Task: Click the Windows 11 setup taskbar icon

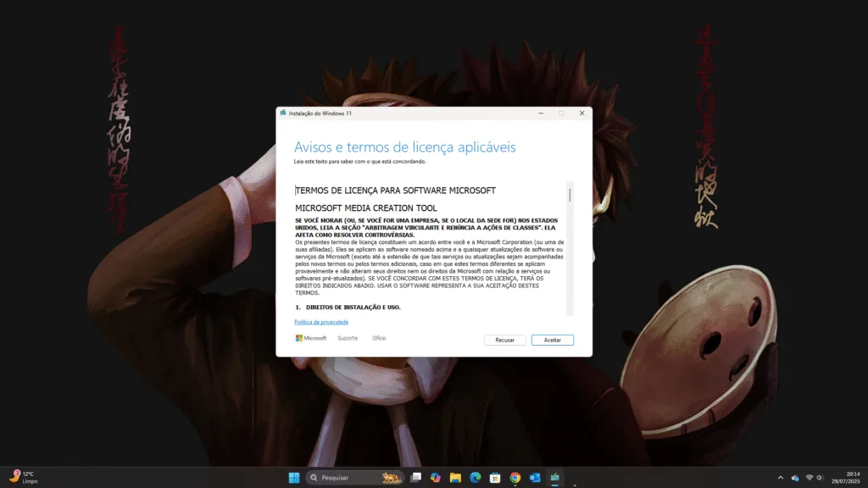Action: click(x=554, y=478)
